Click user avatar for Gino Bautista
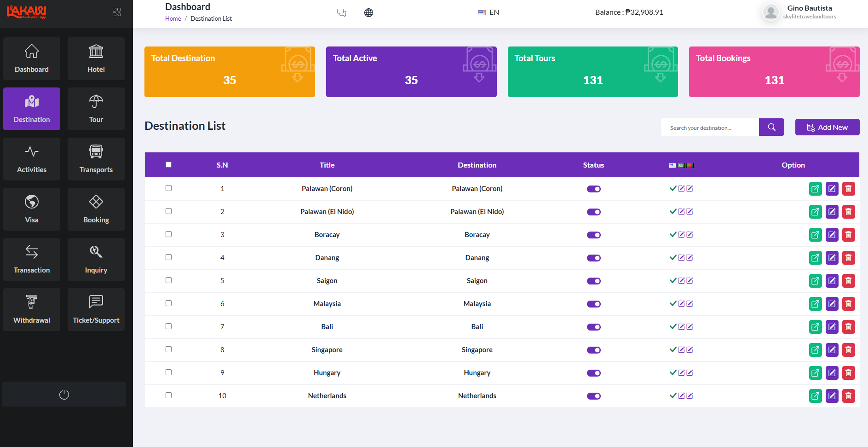Image resolution: width=868 pixels, height=447 pixels. (770, 12)
